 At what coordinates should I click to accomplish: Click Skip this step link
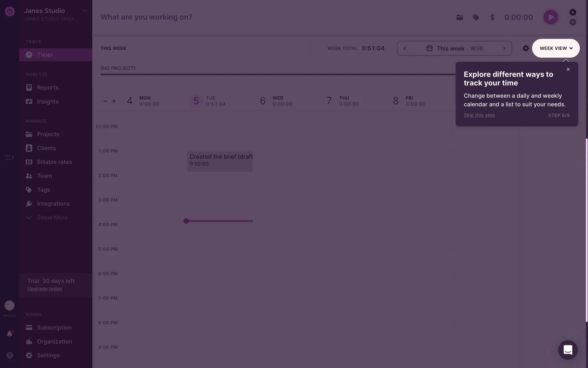pyautogui.click(x=479, y=115)
